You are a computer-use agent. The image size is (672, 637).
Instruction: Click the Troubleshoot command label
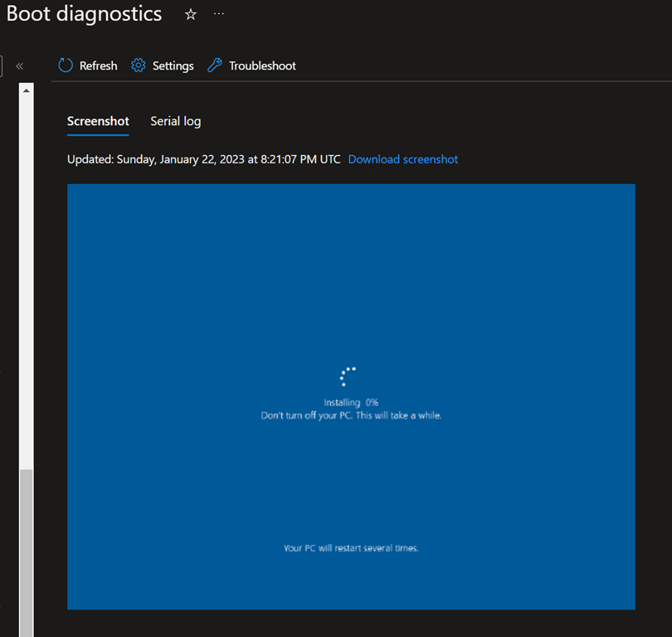pos(263,66)
